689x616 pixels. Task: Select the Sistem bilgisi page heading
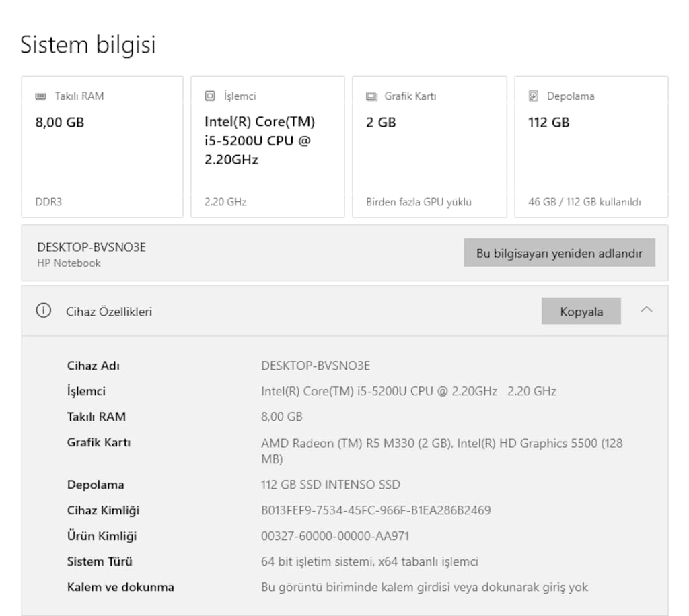coord(88,45)
